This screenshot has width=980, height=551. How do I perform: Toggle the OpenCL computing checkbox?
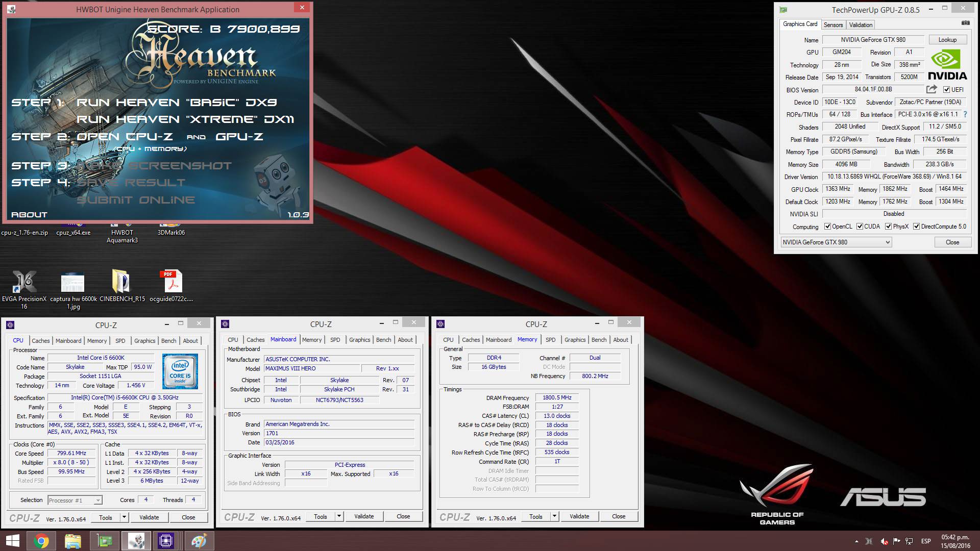pyautogui.click(x=827, y=227)
